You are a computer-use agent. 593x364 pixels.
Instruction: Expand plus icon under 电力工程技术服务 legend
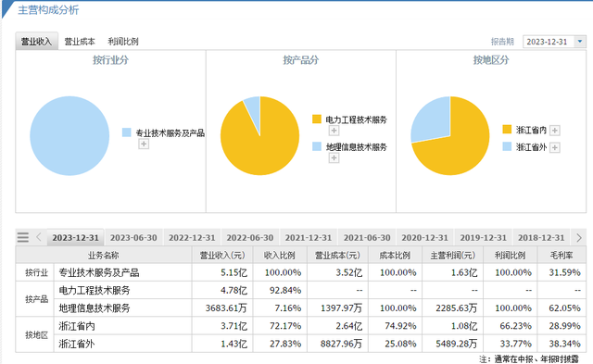334,131
